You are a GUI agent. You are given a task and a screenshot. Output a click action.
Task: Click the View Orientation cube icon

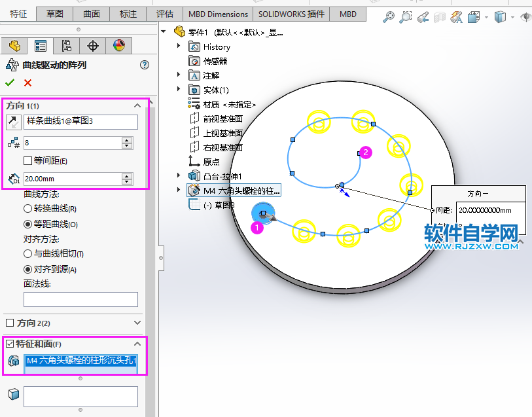tap(473, 16)
